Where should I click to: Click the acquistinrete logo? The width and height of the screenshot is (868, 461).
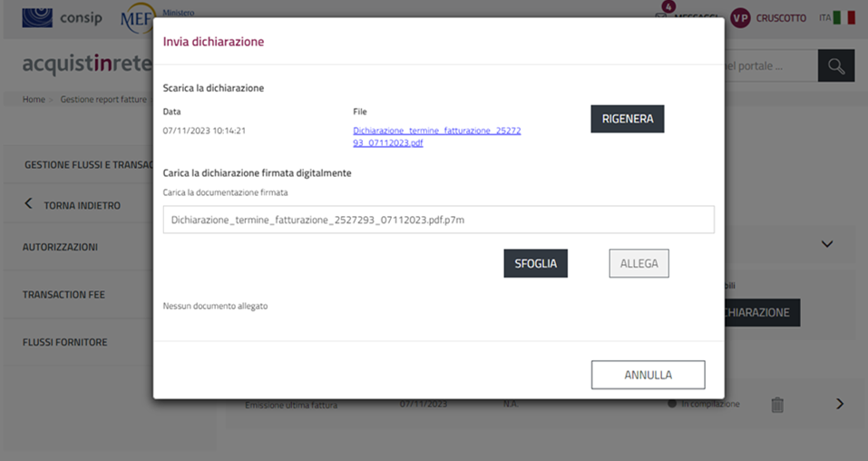(86, 66)
